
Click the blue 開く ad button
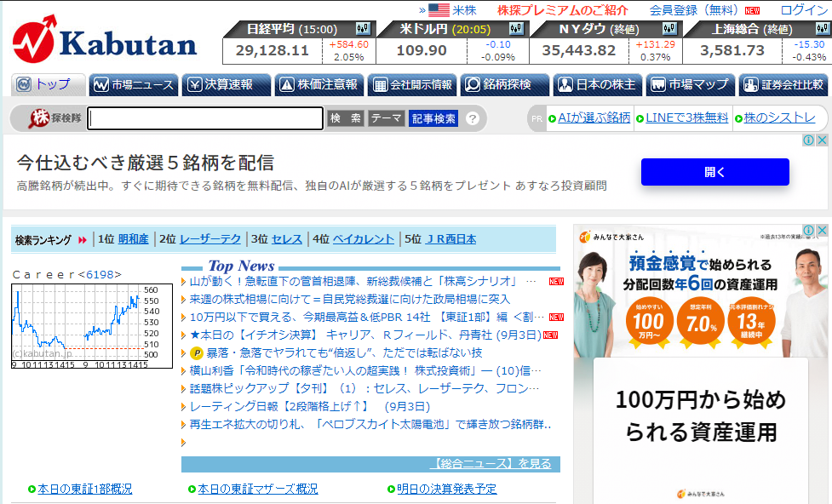click(714, 172)
